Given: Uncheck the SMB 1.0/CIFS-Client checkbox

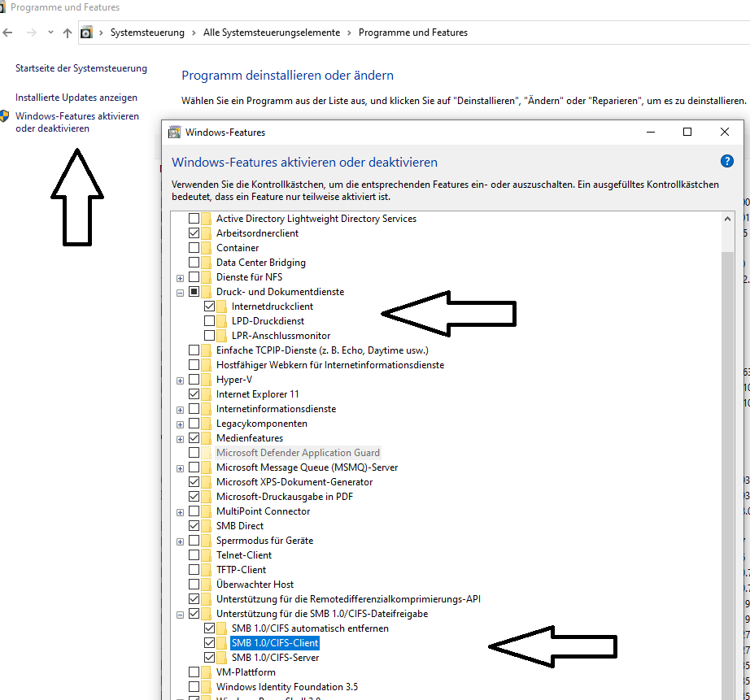Looking at the screenshot, I should pos(209,643).
